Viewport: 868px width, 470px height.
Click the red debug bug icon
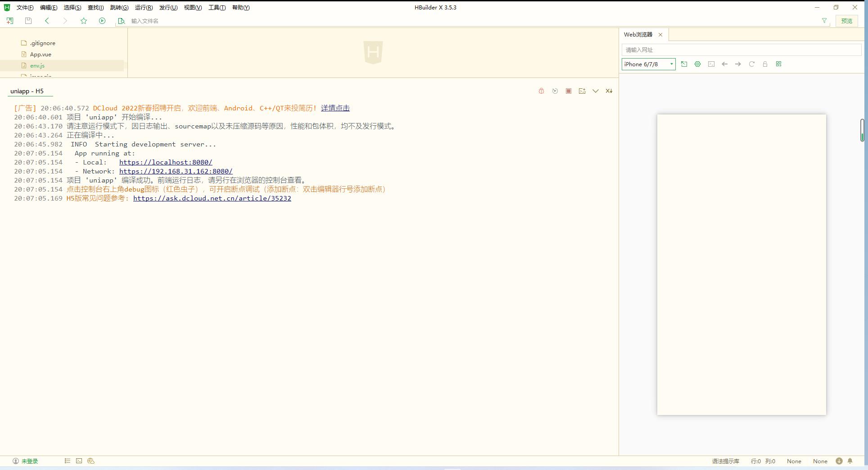click(x=541, y=91)
